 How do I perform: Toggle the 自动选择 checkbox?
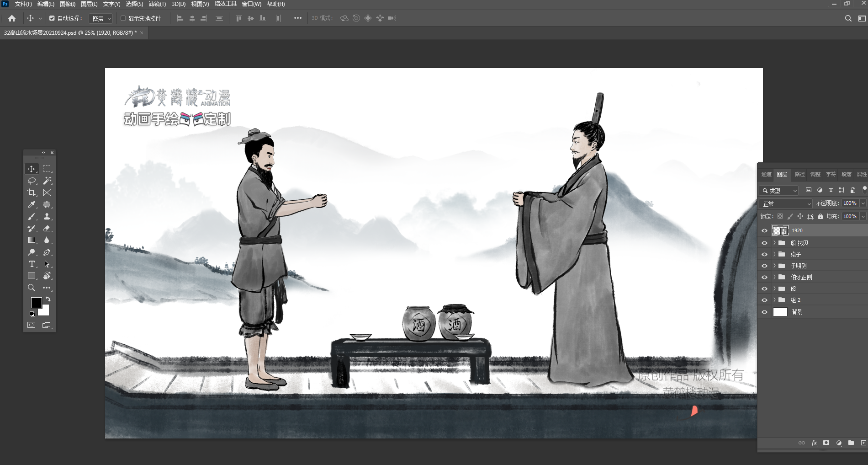52,18
